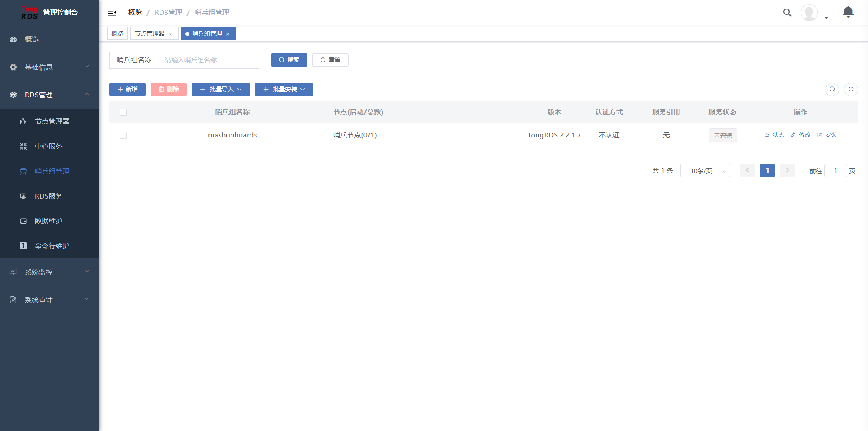This screenshot has width=868, height=431.
Task: Go to next page arrow
Action: [787, 171]
